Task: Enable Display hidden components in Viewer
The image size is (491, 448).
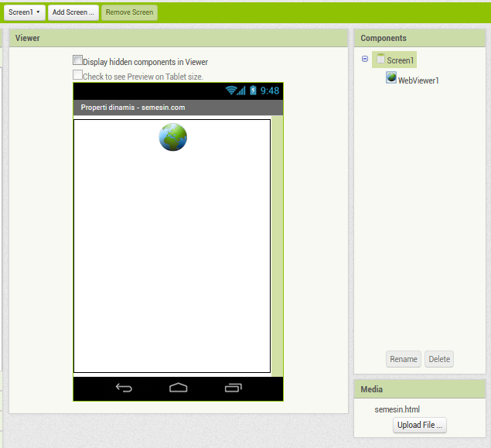Action: pos(77,60)
